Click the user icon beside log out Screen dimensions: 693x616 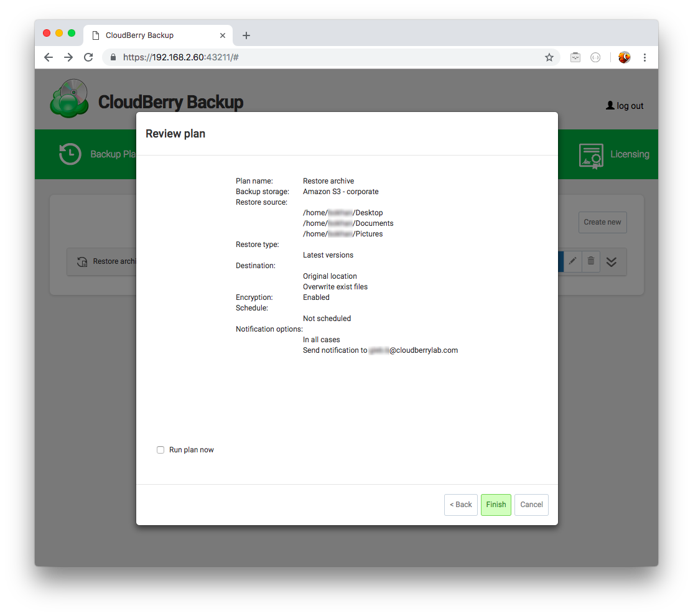pyautogui.click(x=610, y=105)
